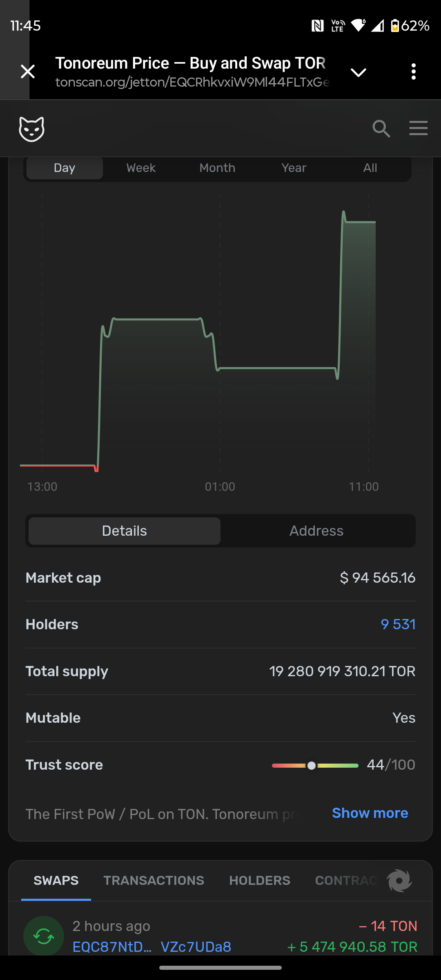441x980 pixels.
Task: Open the browser three-dot options menu
Action: coord(414,71)
